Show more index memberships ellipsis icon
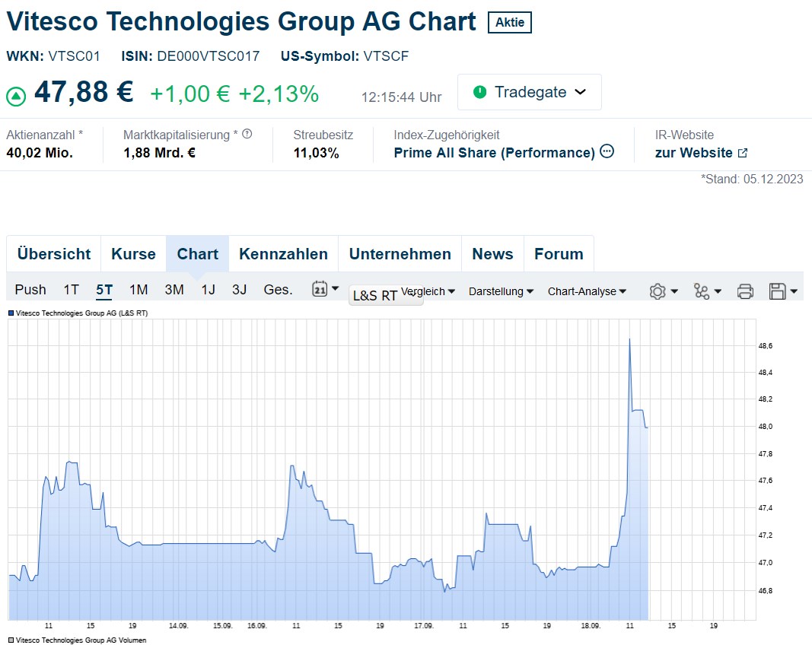This screenshot has width=812, height=645. point(607,151)
